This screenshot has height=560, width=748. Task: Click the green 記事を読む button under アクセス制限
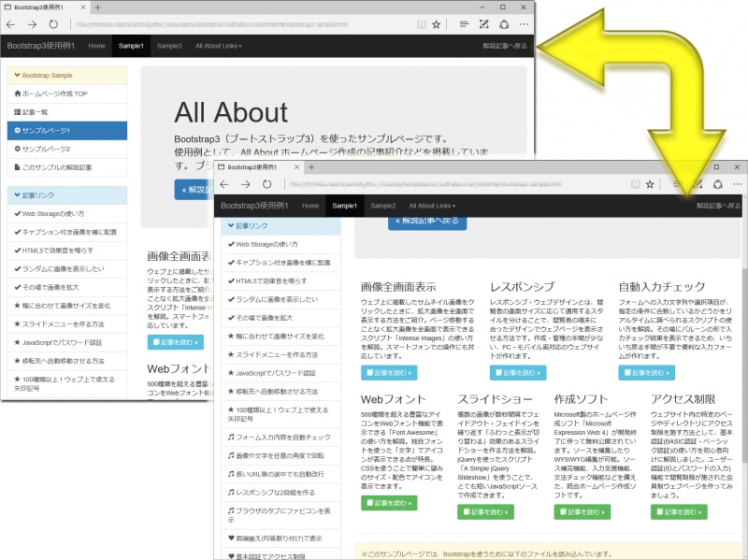678,512
